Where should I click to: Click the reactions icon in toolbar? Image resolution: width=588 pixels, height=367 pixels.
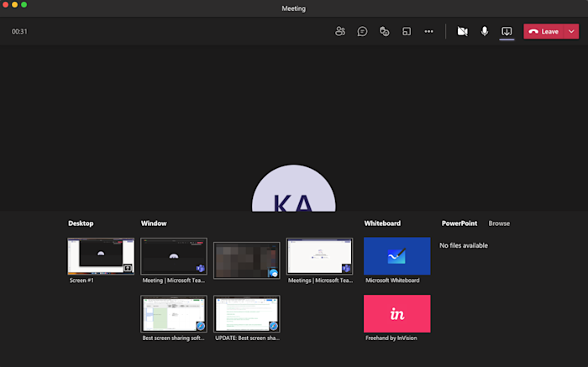[x=384, y=31]
